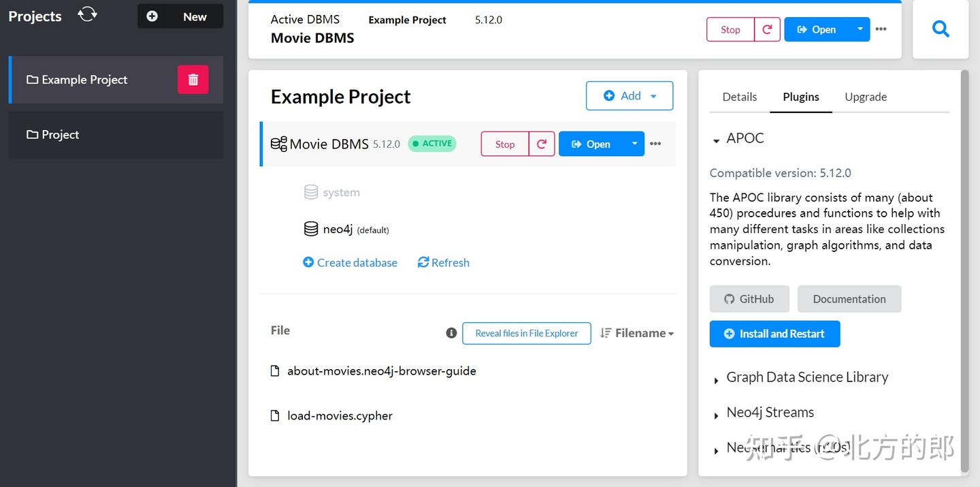The image size is (980, 487).
Task: Open the search magnifier icon
Action: 941,29
